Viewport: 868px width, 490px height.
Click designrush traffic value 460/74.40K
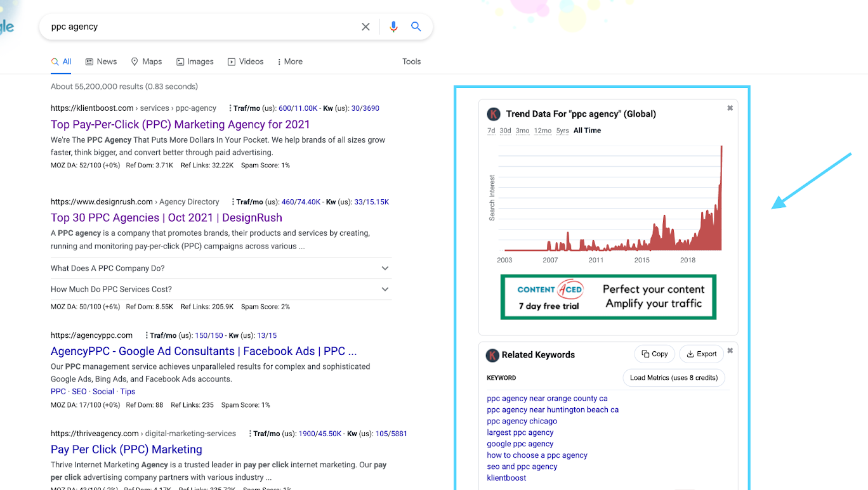[x=301, y=202]
